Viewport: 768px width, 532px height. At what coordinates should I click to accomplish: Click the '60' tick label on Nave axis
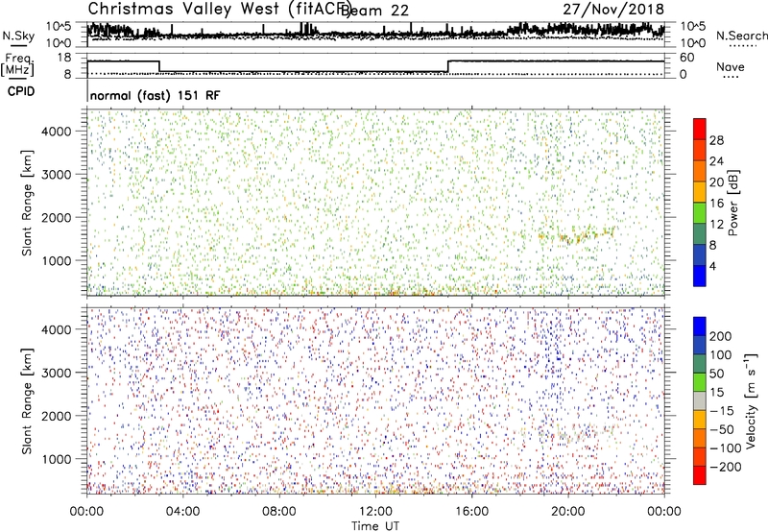tap(686, 58)
